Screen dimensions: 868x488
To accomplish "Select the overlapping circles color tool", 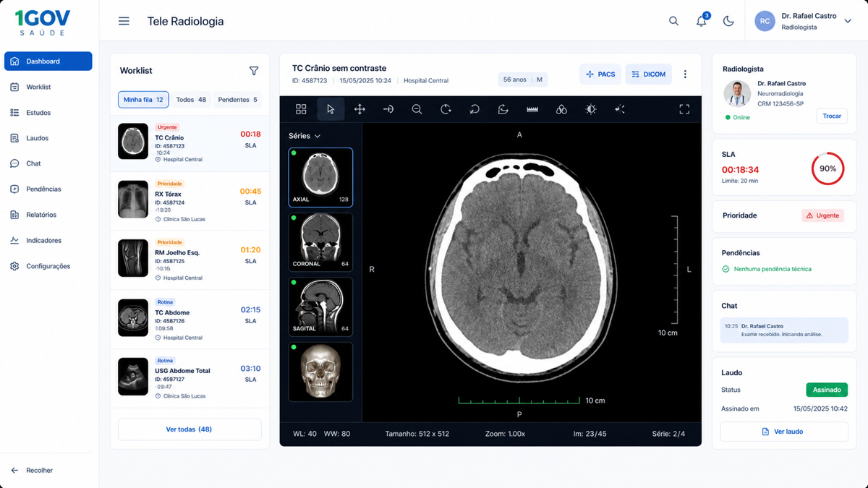I will pyautogui.click(x=561, y=109).
